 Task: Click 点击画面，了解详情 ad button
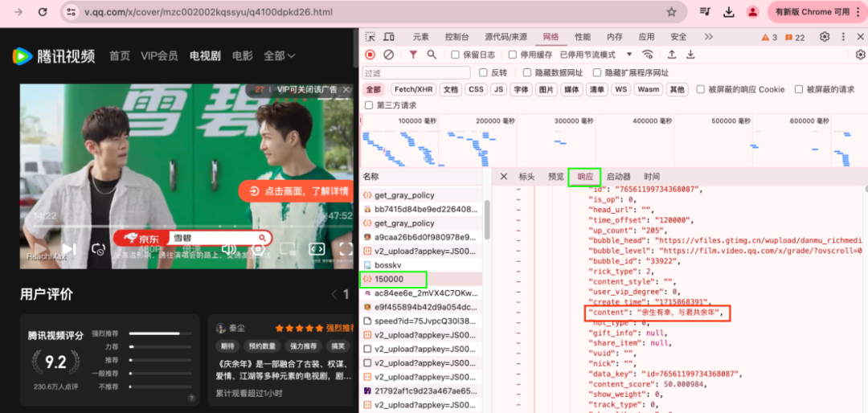point(296,191)
